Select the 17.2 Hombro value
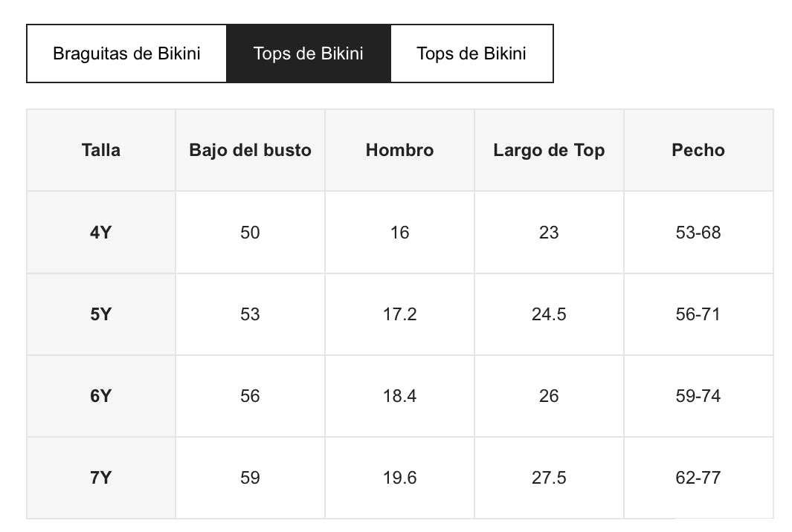The height and width of the screenshot is (532, 792). tap(399, 314)
